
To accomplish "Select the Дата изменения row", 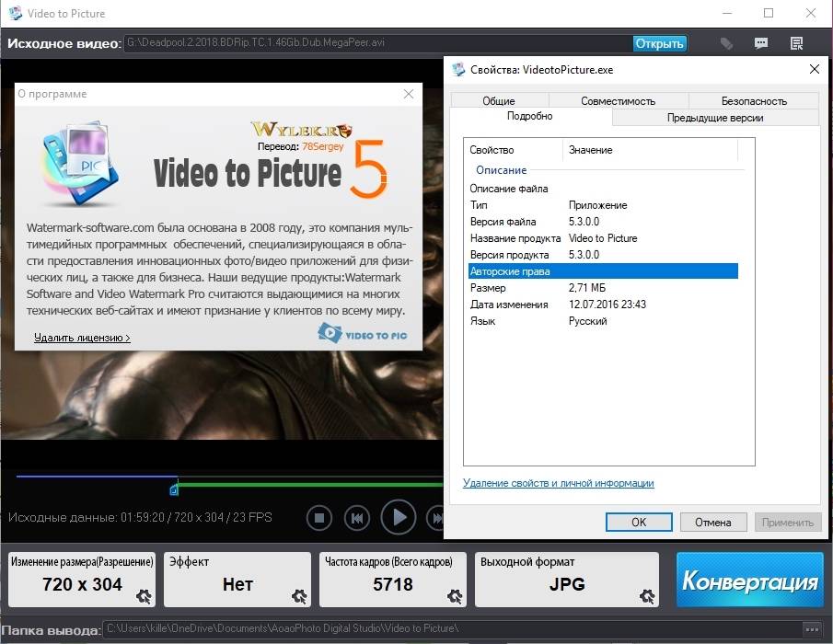I will [603, 305].
